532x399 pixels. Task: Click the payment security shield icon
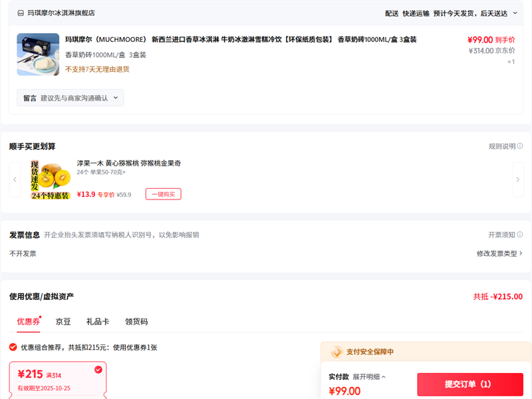coord(336,352)
